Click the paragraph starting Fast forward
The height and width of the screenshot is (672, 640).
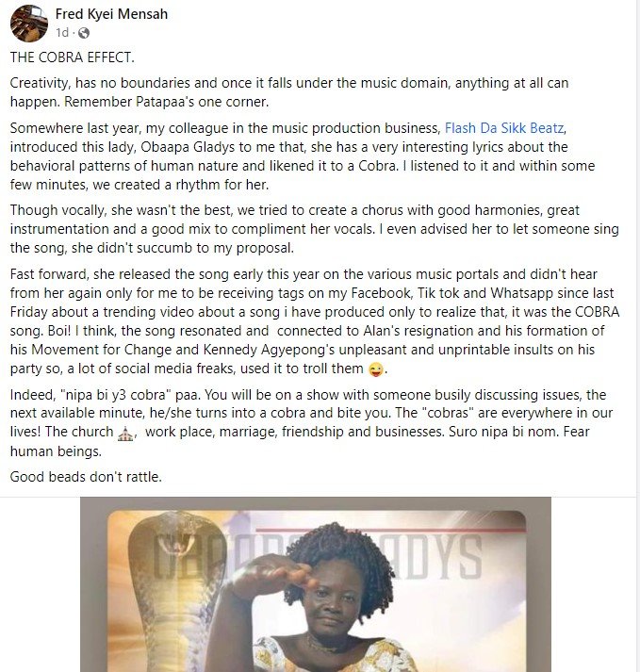click(315, 321)
